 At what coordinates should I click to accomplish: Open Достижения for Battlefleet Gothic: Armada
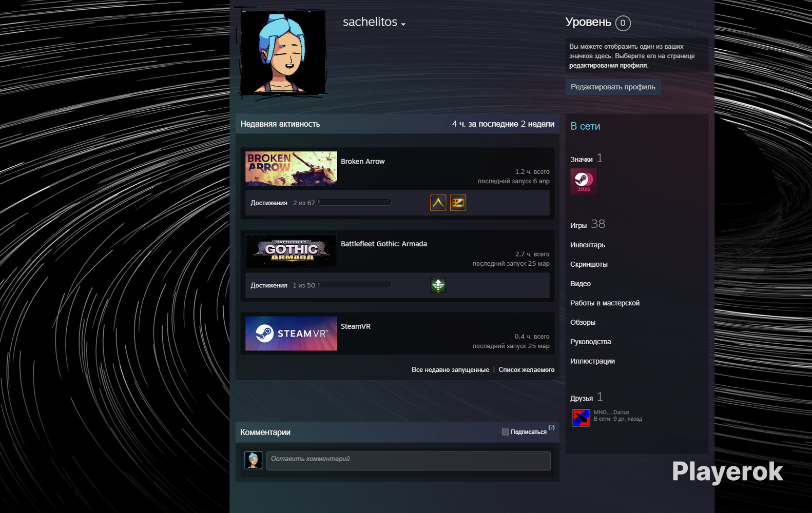click(269, 286)
